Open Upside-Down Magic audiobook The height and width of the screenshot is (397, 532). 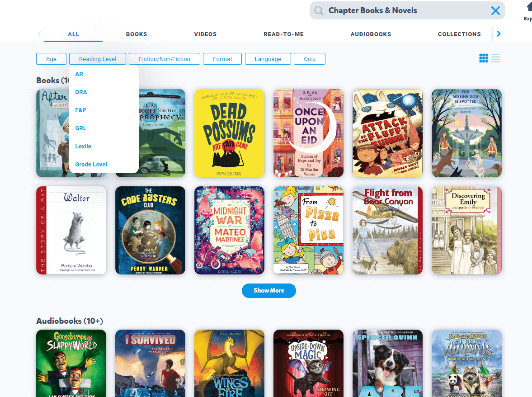click(308, 363)
